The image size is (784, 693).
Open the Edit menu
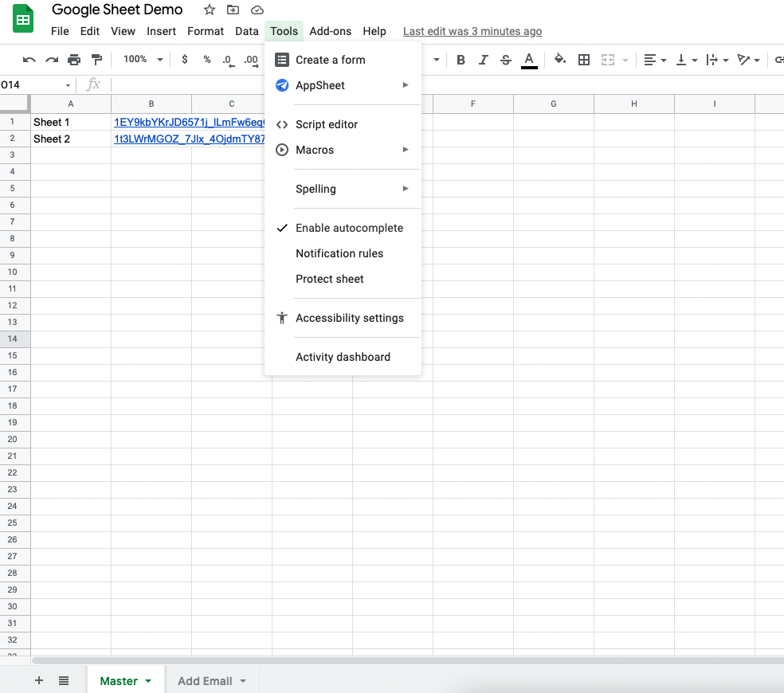(x=90, y=31)
